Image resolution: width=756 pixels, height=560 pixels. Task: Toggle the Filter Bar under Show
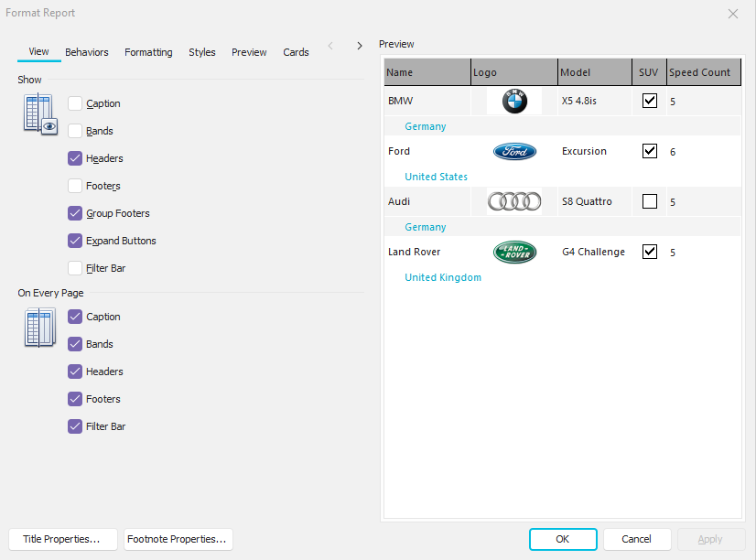(75, 268)
